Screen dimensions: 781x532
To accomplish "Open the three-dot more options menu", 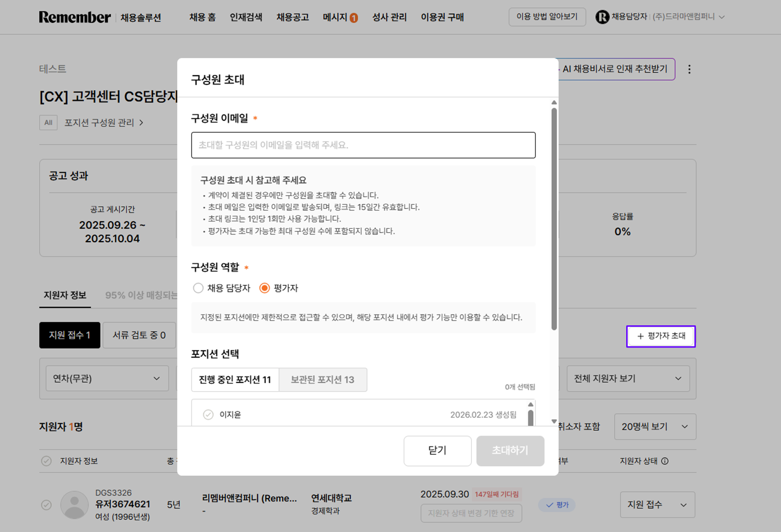I will tap(689, 70).
